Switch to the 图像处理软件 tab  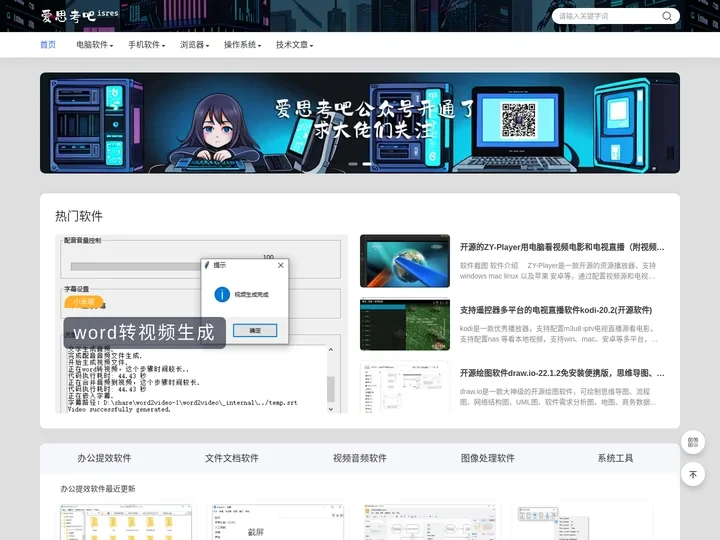[488, 458]
